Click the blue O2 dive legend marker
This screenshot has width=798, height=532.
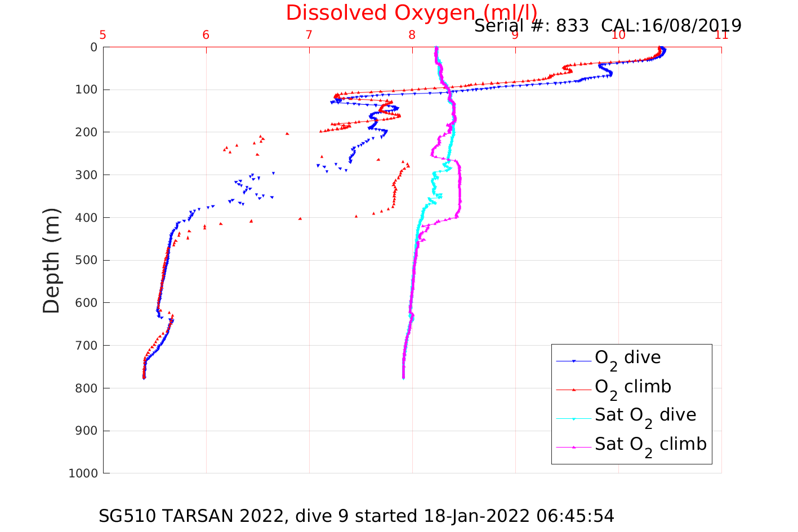point(574,361)
